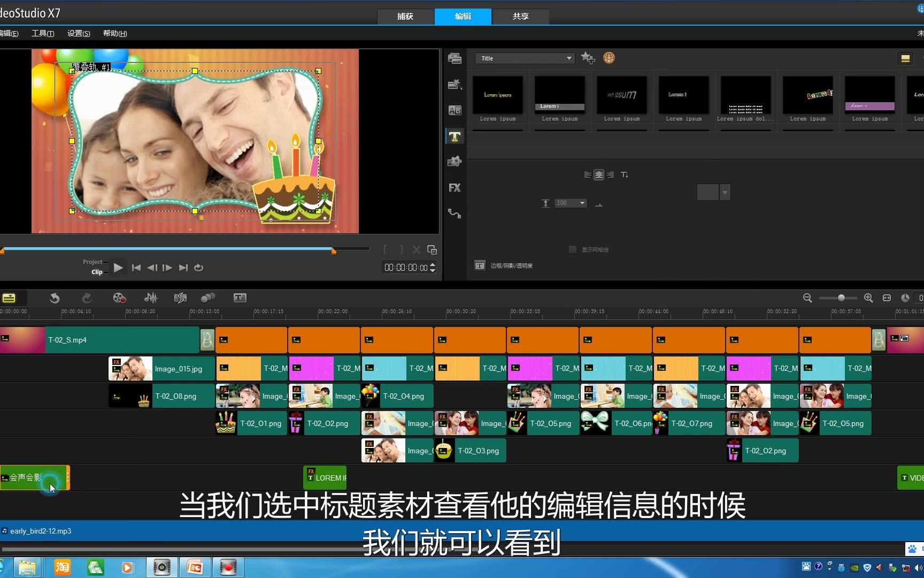
Task: Switch preview to Clip mode
Action: click(x=97, y=272)
